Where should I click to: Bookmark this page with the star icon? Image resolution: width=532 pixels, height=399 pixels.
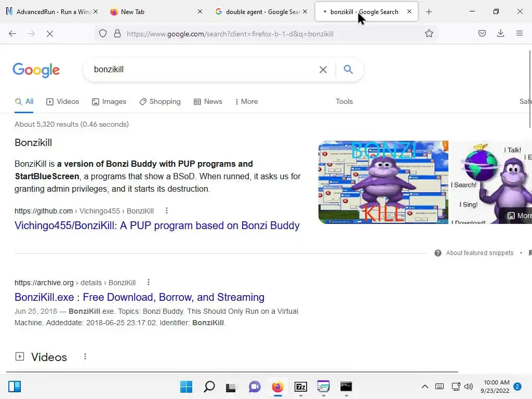[x=429, y=34]
